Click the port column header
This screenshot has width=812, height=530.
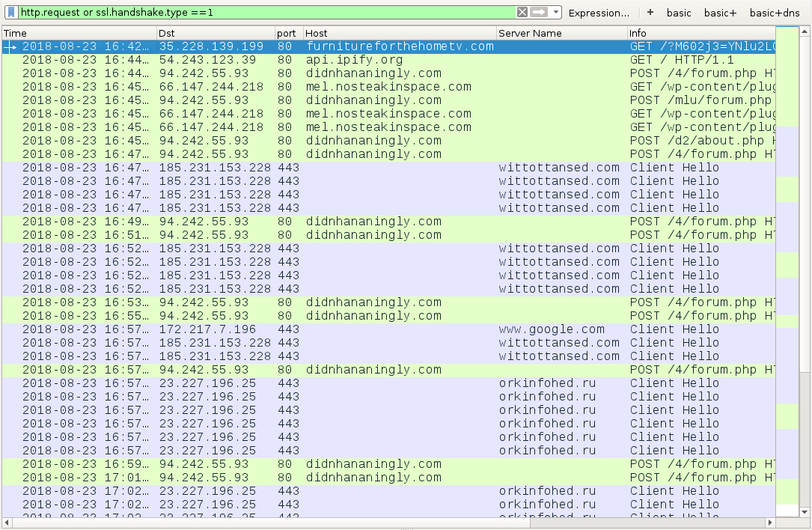click(288, 33)
